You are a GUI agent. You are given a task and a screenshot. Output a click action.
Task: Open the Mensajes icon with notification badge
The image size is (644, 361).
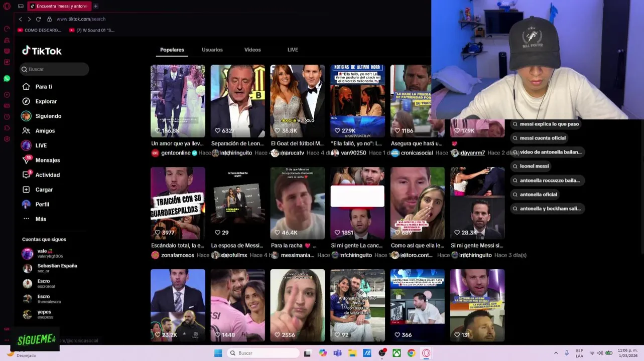click(x=26, y=160)
